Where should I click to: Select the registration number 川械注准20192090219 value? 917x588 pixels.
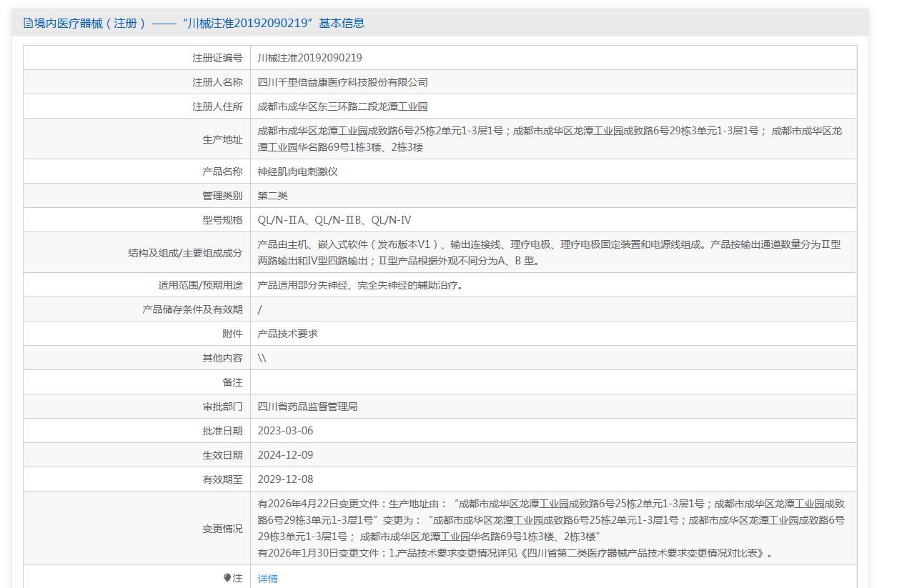click(x=309, y=58)
